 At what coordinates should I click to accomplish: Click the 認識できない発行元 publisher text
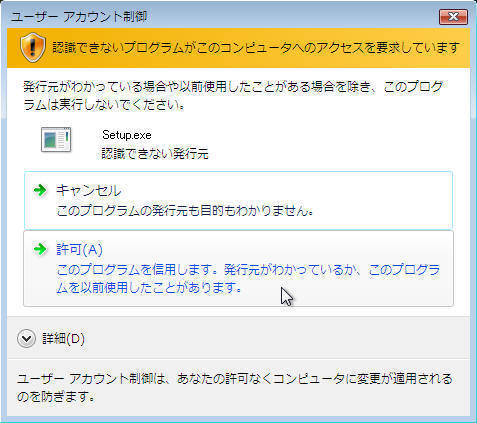(x=155, y=154)
